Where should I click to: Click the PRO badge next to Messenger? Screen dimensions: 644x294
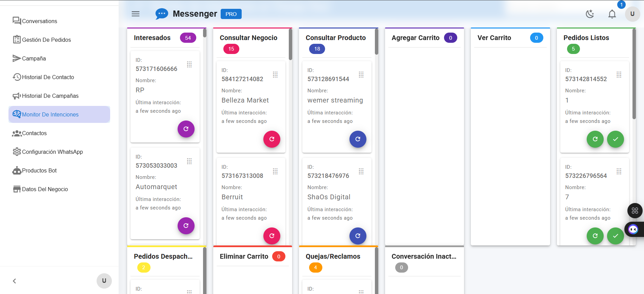(231, 14)
